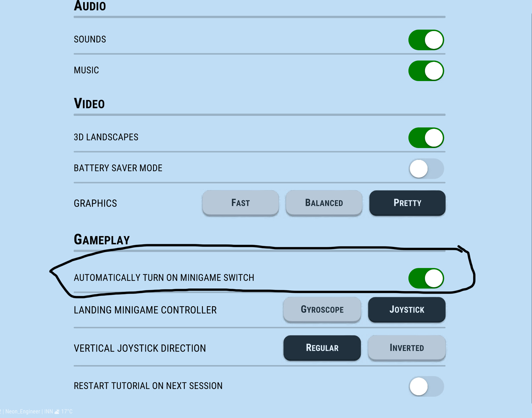532x418 pixels.
Task: Choose Inverted joystick direction
Action: click(x=407, y=348)
